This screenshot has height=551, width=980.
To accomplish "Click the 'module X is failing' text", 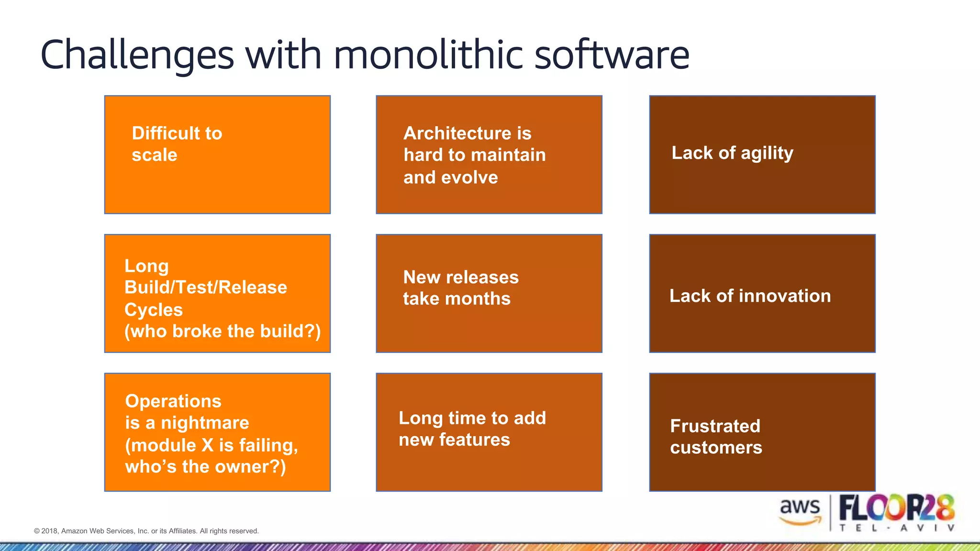I will [212, 445].
